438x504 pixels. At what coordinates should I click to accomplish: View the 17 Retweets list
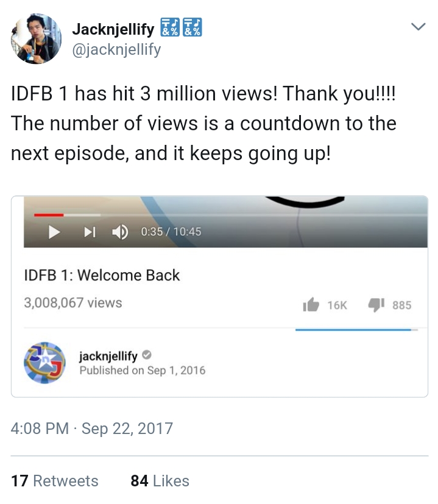pos(55,481)
